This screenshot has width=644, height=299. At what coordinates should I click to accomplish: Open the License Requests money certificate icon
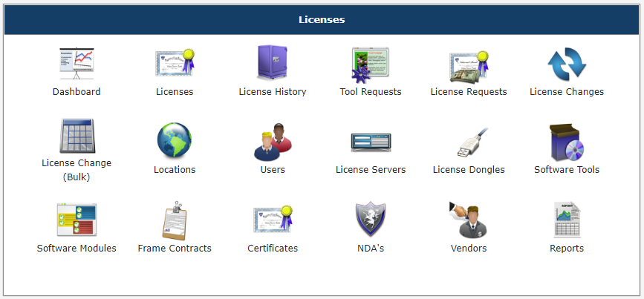point(469,66)
